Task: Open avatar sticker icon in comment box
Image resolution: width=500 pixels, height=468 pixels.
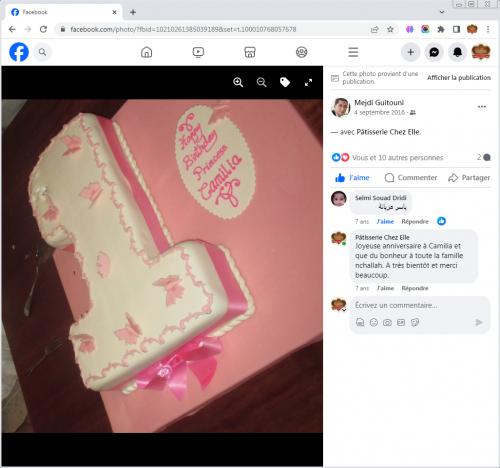Action: [x=360, y=322]
